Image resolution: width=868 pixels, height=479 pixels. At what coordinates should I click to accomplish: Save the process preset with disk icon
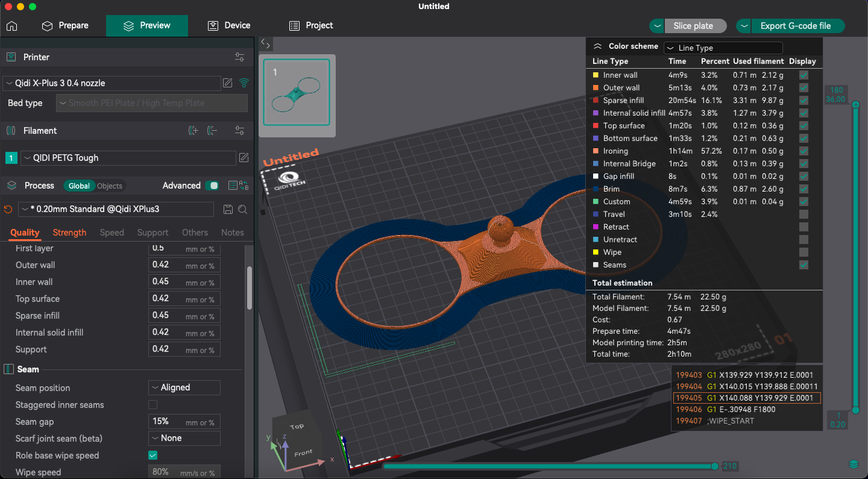pyautogui.click(x=228, y=210)
